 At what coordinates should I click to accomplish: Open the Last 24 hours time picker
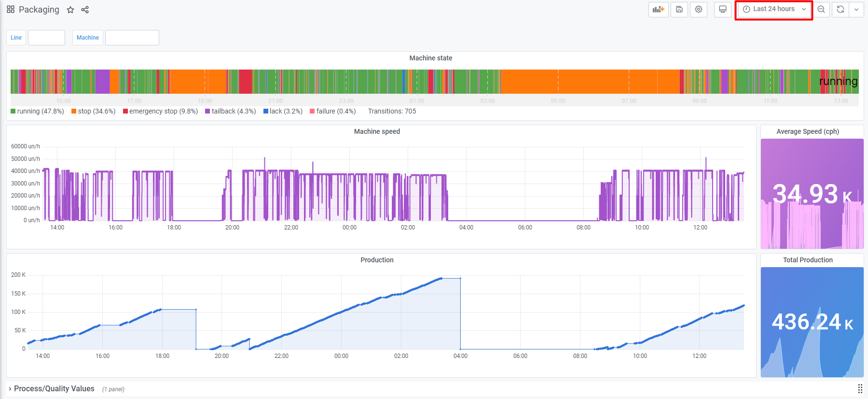774,9
